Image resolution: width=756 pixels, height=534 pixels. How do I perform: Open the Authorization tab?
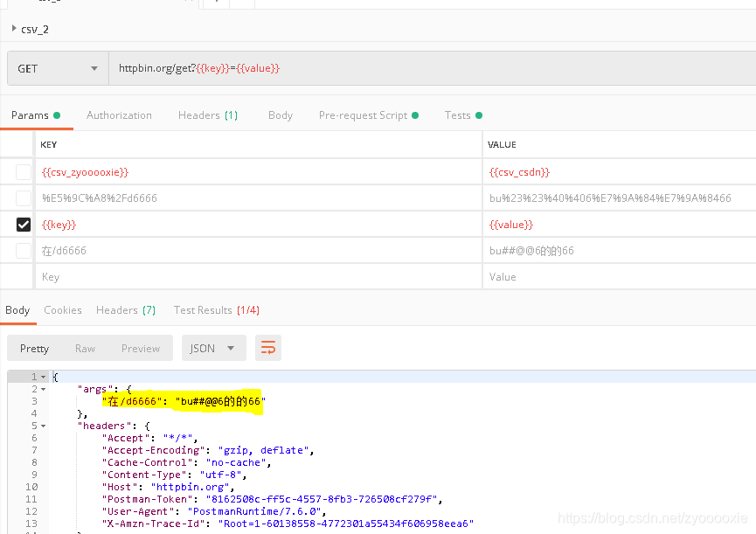119,115
